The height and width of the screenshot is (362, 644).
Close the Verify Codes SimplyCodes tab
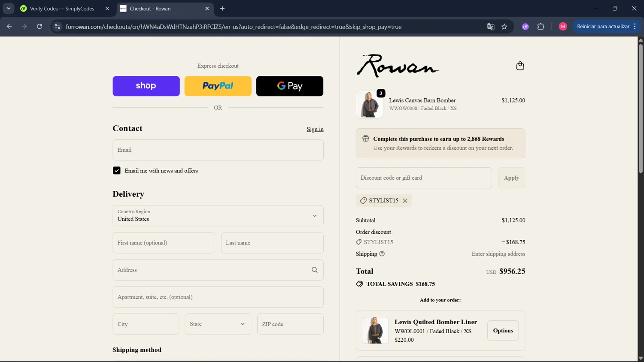[107, 9]
